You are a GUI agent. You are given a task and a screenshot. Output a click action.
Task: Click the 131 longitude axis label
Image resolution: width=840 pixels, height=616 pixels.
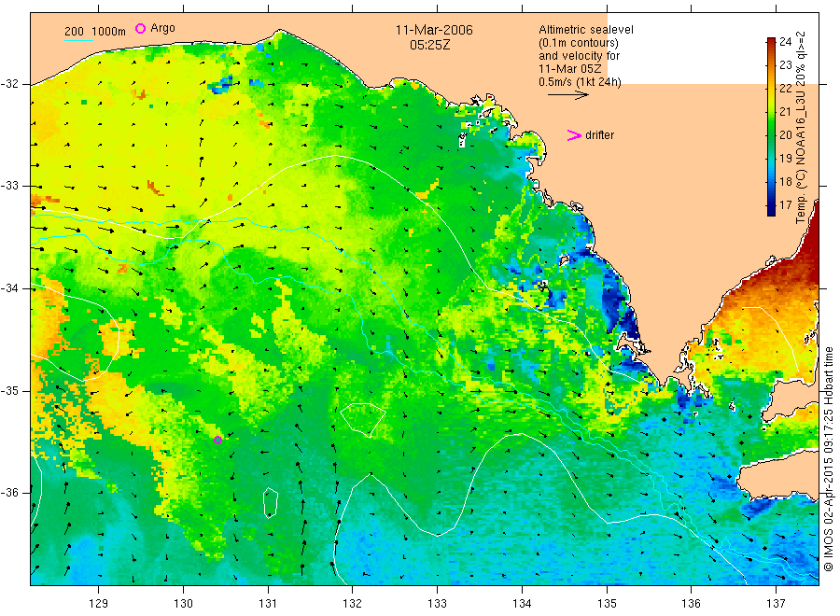click(x=268, y=604)
